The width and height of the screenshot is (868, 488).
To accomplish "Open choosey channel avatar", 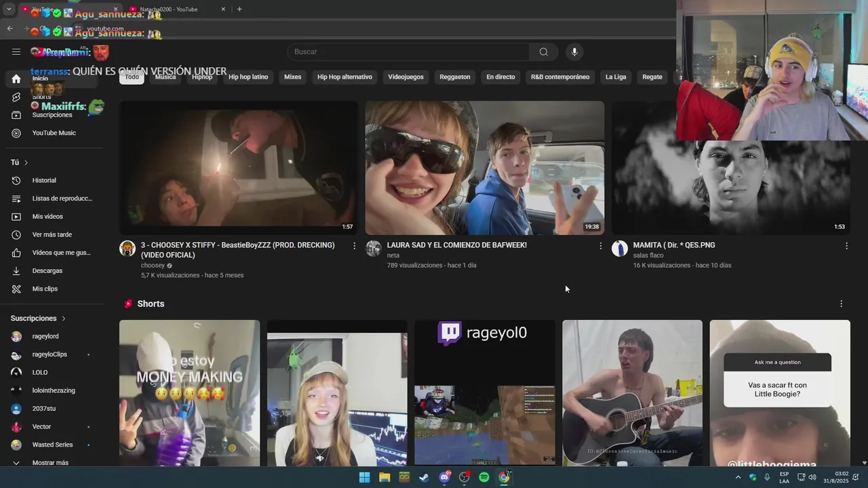I will 127,248.
